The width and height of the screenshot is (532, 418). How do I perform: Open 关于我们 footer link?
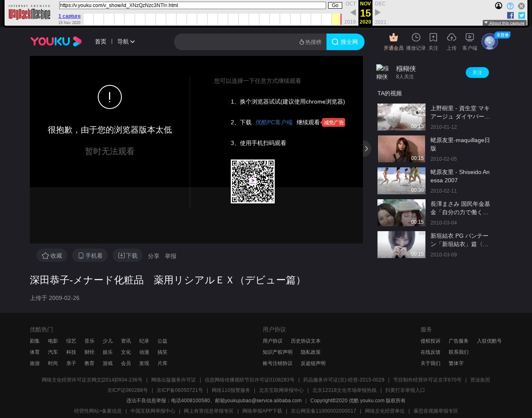[x=430, y=363]
